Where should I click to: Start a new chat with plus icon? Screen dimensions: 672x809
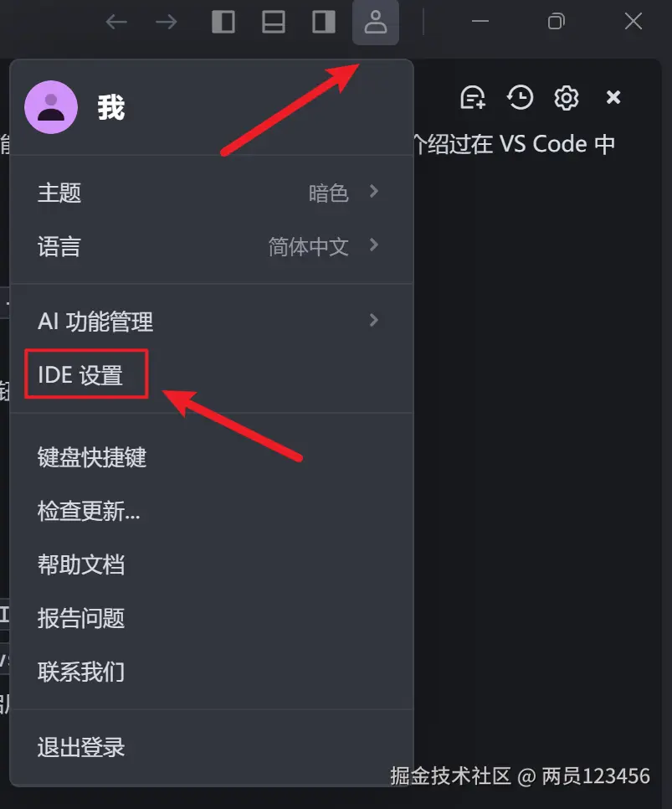click(x=473, y=97)
